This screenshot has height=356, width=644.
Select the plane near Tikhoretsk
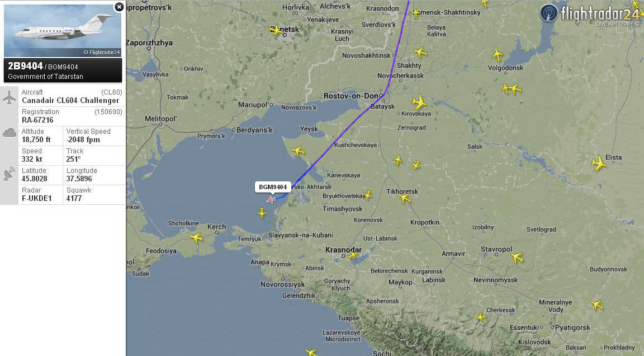click(x=405, y=199)
